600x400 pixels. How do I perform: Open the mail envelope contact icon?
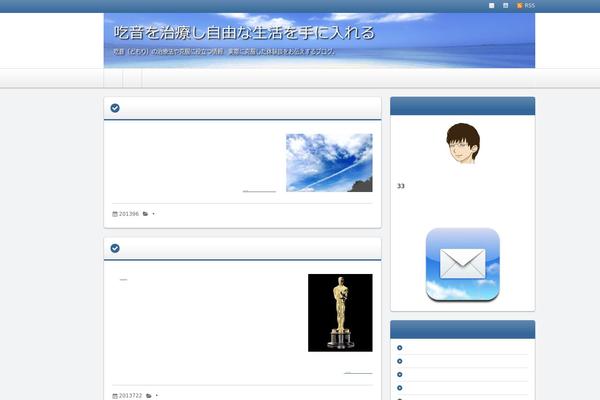coord(463,264)
